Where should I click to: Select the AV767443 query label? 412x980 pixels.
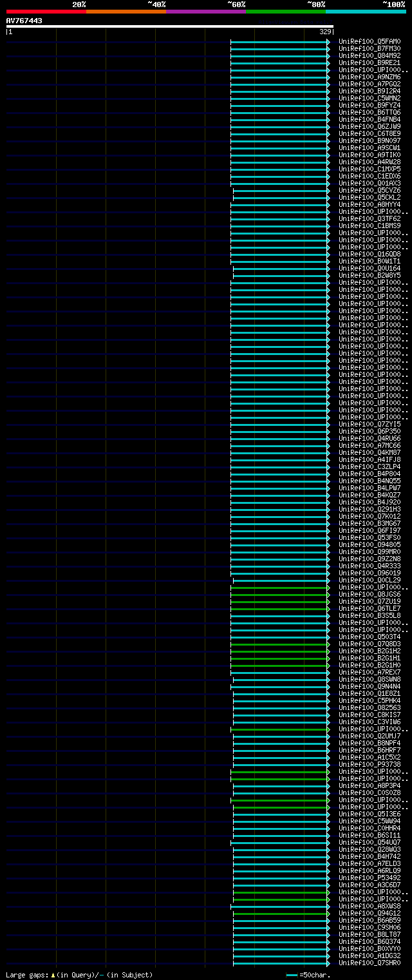tap(24, 21)
